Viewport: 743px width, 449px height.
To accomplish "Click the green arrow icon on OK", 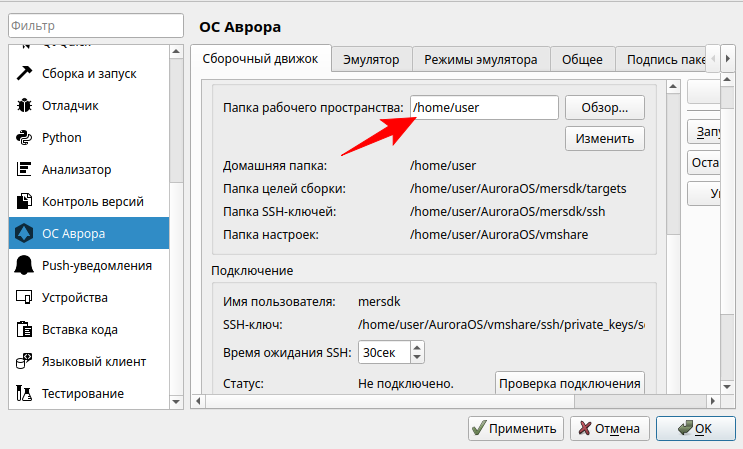I will click(x=686, y=428).
